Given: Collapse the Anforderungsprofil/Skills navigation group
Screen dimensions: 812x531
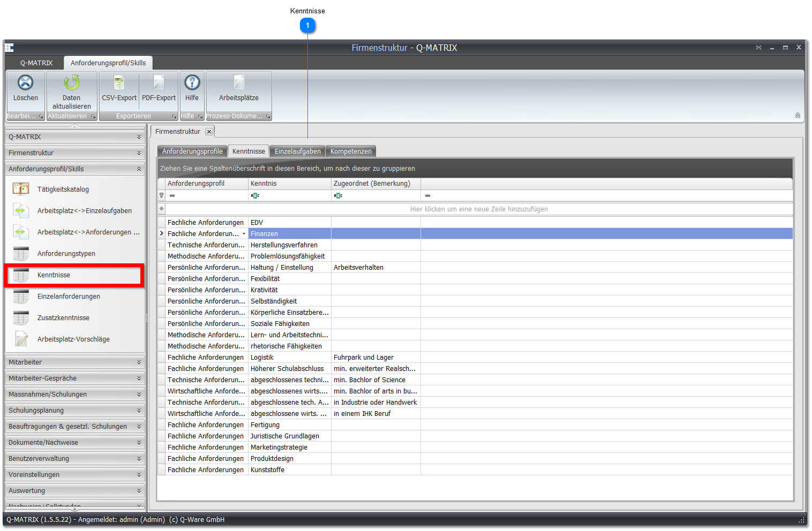Looking at the screenshot, I should (x=75, y=169).
